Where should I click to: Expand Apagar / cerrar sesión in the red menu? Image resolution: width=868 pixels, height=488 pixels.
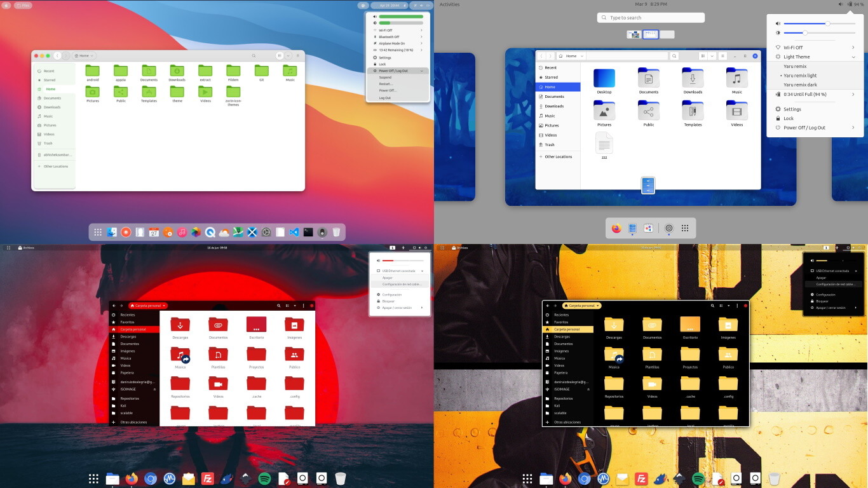tap(400, 308)
